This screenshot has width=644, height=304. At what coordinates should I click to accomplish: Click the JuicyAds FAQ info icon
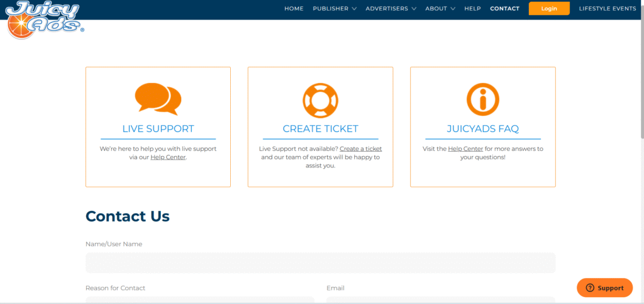(482, 100)
